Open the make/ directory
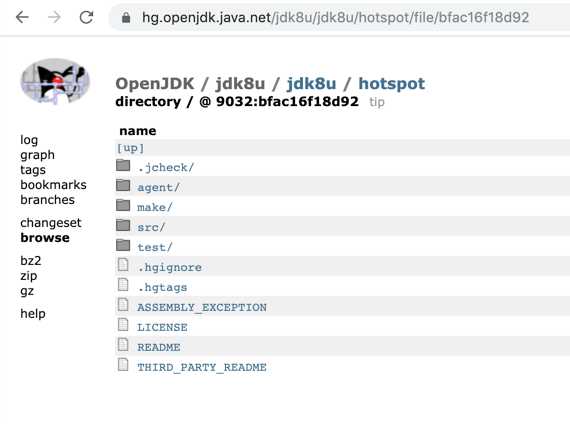This screenshot has width=570, height=425. (x=154, y=207)
